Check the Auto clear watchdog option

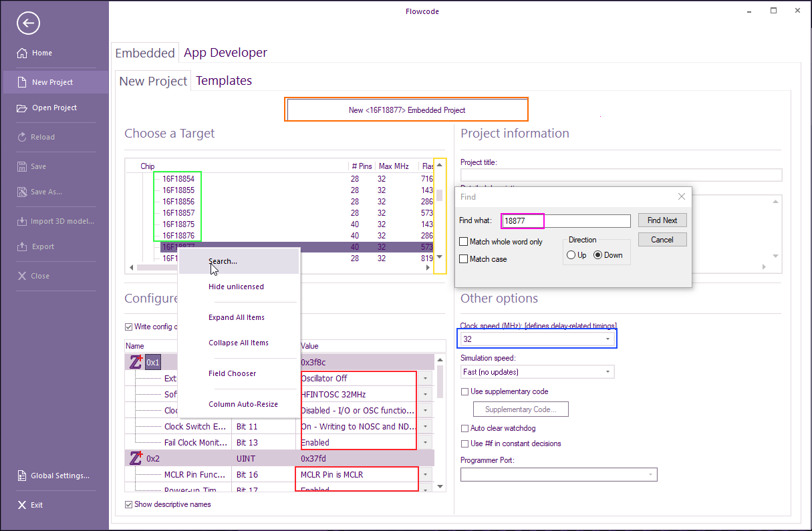click(465, 428)
